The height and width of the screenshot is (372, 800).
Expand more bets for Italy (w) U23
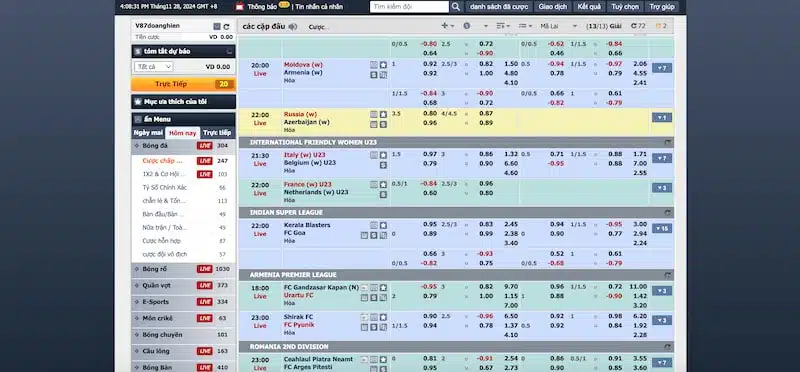[x=662, y=158]
